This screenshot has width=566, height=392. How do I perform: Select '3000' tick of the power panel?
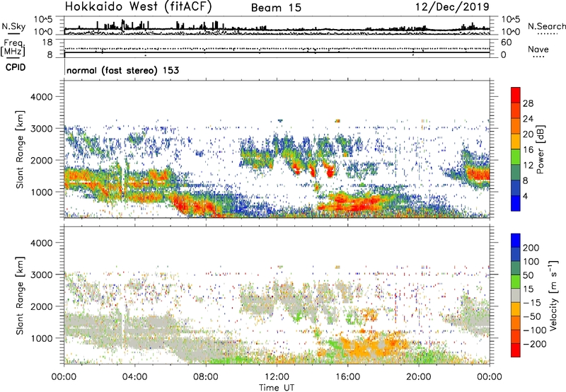click(41, 129)
